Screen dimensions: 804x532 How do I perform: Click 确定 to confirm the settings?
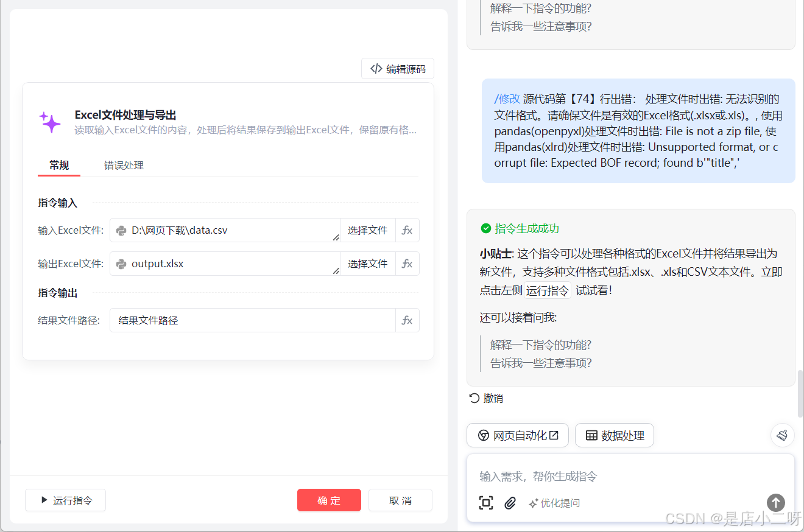pos(329,500)
